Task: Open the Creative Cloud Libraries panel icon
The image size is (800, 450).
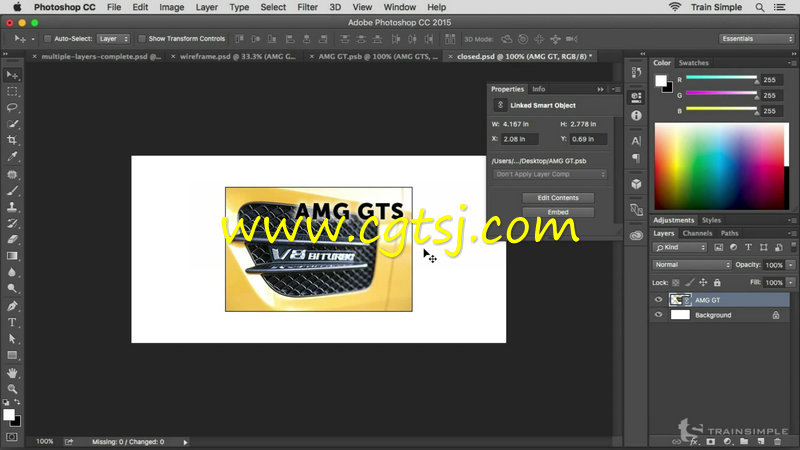Action: (x=636, y=235)
